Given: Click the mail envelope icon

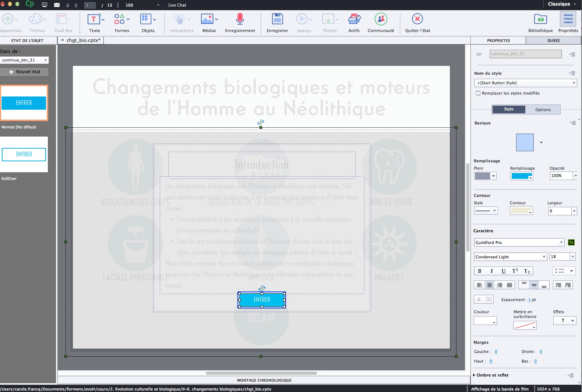Looking at the screenshot, I should click(x=57, y=5).
